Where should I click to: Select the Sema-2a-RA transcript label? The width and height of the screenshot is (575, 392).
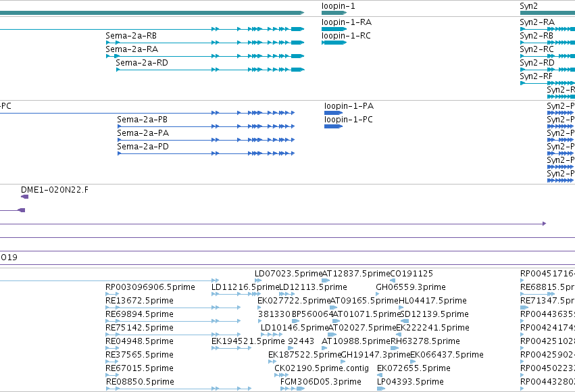(132, 49)
